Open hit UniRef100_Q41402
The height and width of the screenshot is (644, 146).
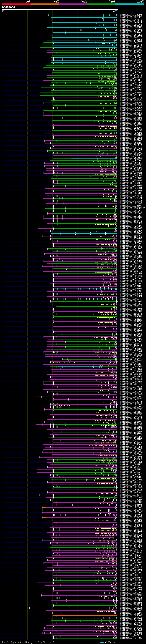tap(131, 82)
